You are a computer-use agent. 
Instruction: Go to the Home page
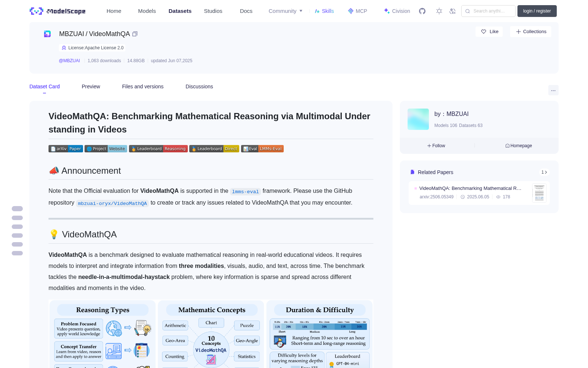114,11
